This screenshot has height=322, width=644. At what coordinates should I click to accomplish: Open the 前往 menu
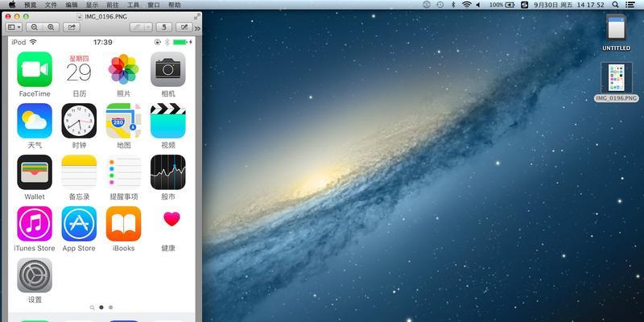click(113, 5)
